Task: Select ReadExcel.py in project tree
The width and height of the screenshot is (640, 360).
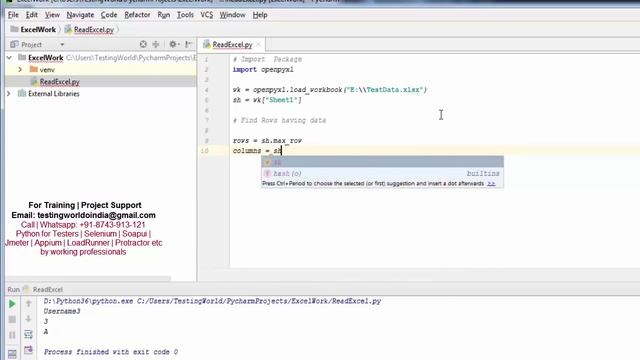Action: [59, 82]
